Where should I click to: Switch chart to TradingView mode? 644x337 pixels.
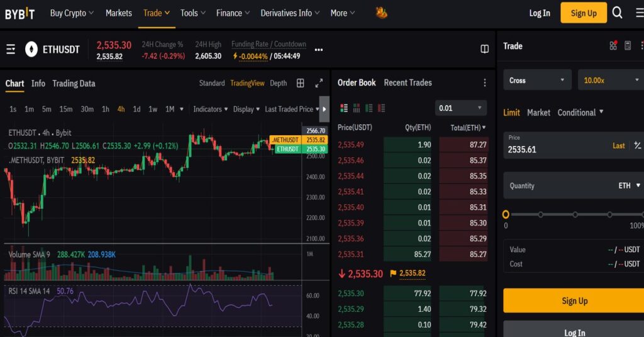[247, 83]
